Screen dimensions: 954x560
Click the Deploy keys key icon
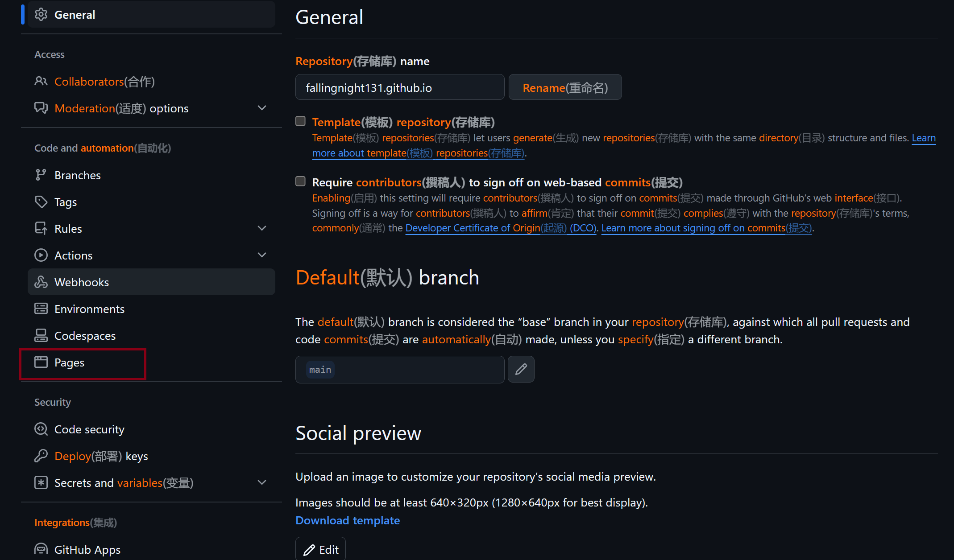coord(41,456)
